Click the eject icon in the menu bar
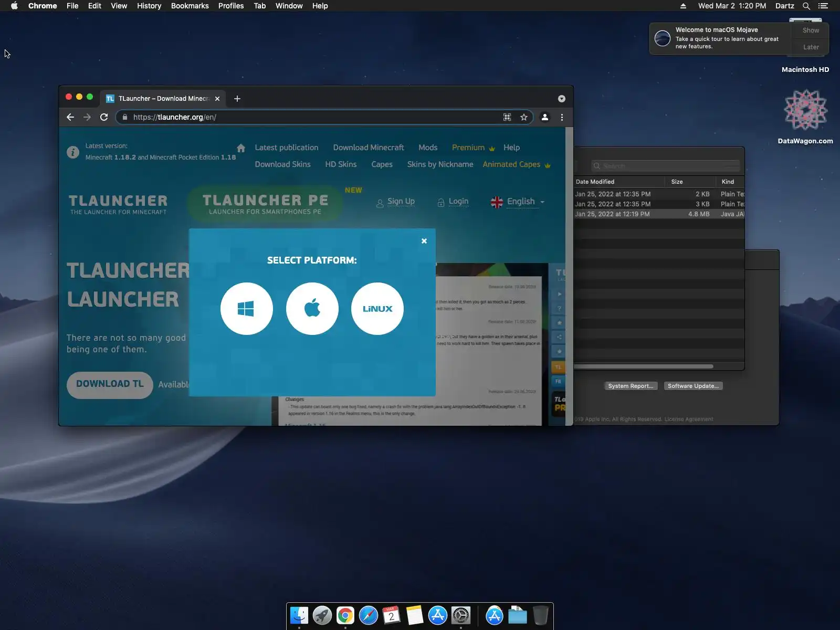This screenshot has height=630, width=840. [x=683, y=6]
